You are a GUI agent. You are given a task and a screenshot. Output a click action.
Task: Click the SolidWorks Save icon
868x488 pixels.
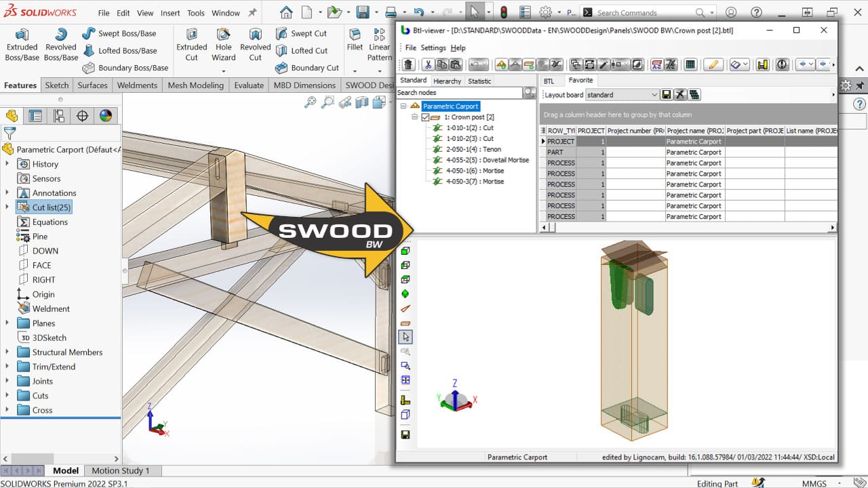363,12
